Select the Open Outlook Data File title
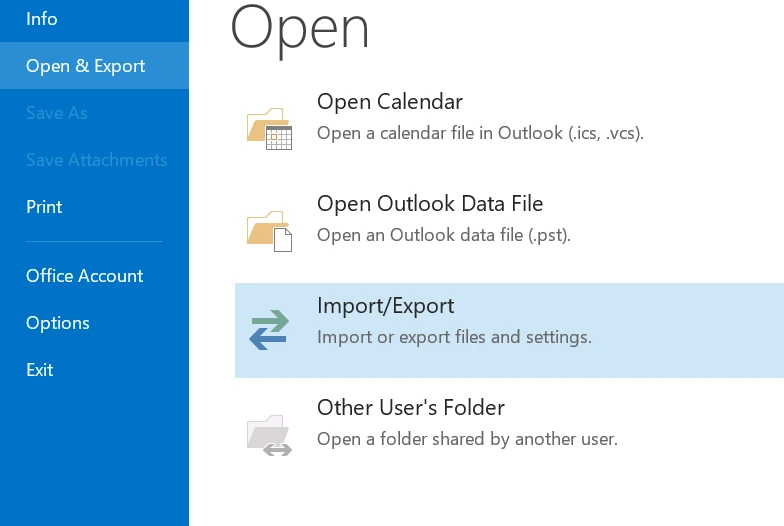Viewport: 784px width, 526px height. point(430,204)
